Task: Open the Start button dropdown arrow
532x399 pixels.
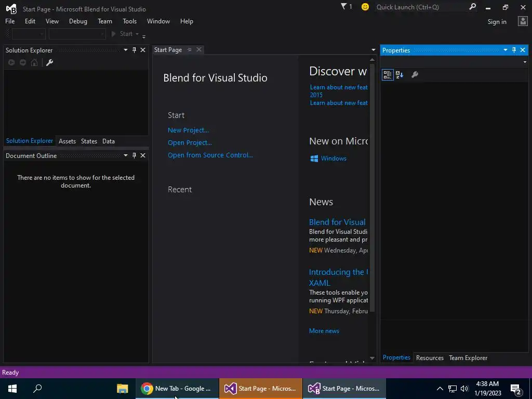Action: point(137,34)
